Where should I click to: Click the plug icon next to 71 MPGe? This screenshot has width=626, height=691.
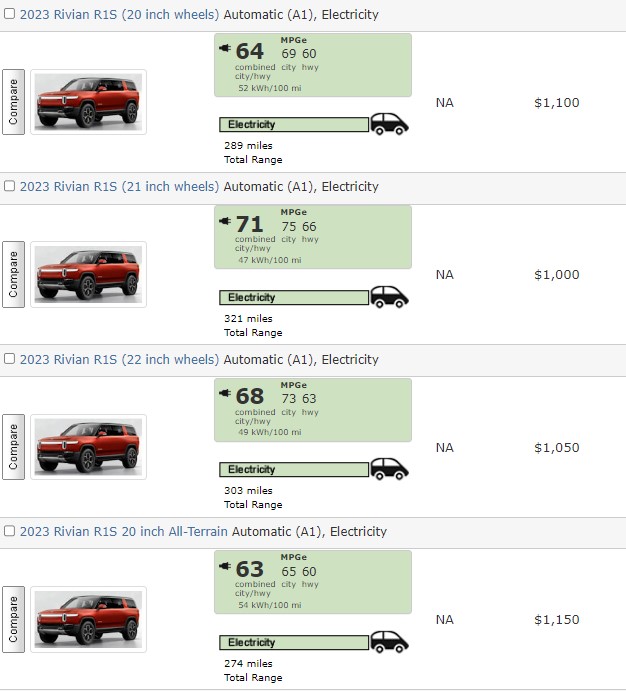(x=225, y=221)
